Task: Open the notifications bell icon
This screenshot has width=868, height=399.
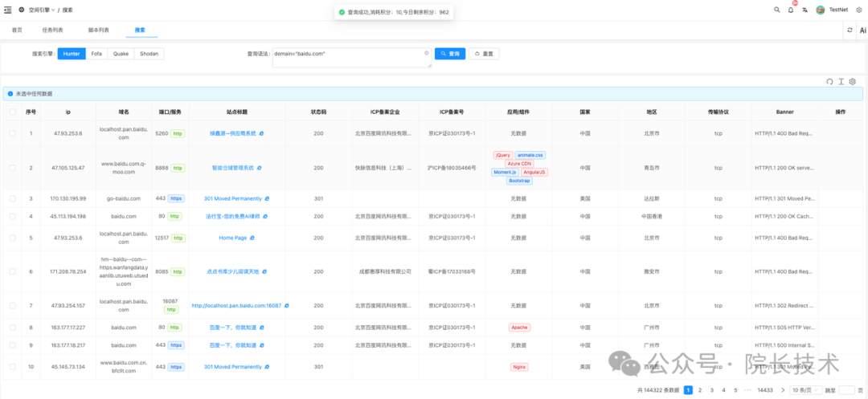Action: coord(791,10)
